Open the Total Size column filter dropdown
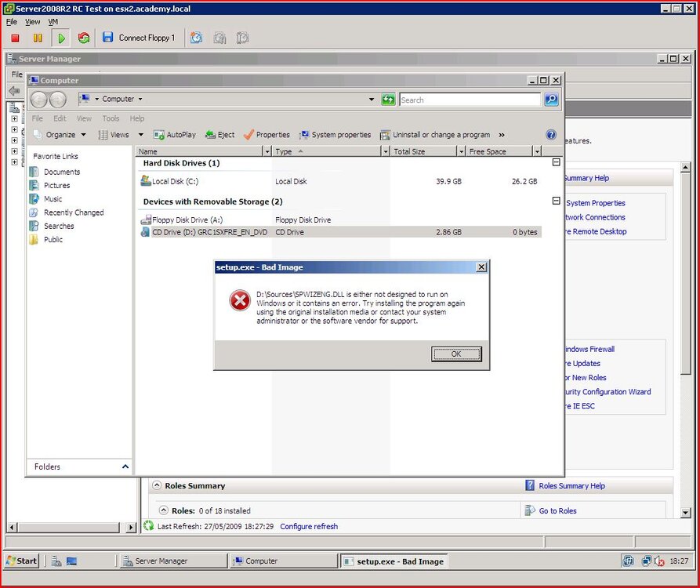 [x=462, y=152]
